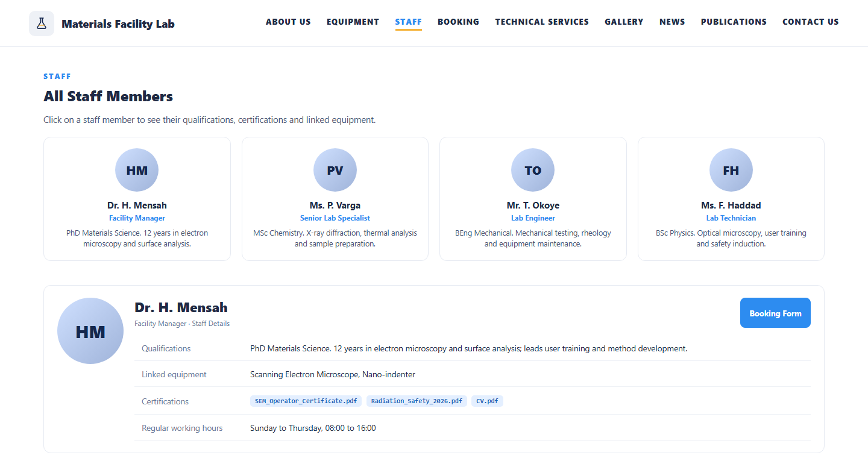Click the Facility Manager role in Mensah's card
The height and width of the screenshot is (458, 868).
coord(137,218)
